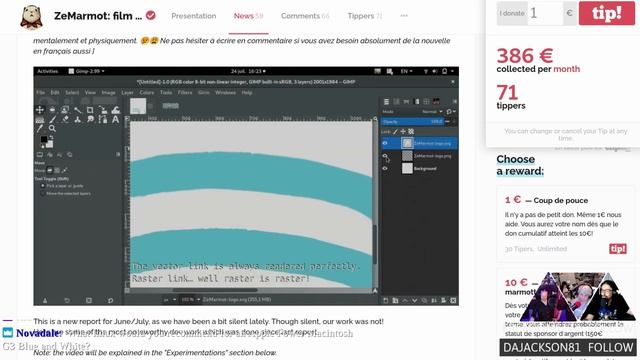640x360 pixels.
Task: Click the marmot avatar logo
Action: coord(31,17)
